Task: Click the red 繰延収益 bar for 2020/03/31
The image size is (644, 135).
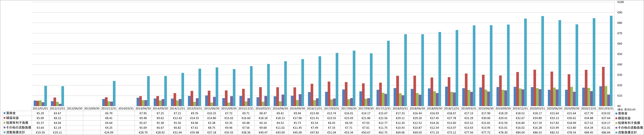Action: (x=534, y=88)
